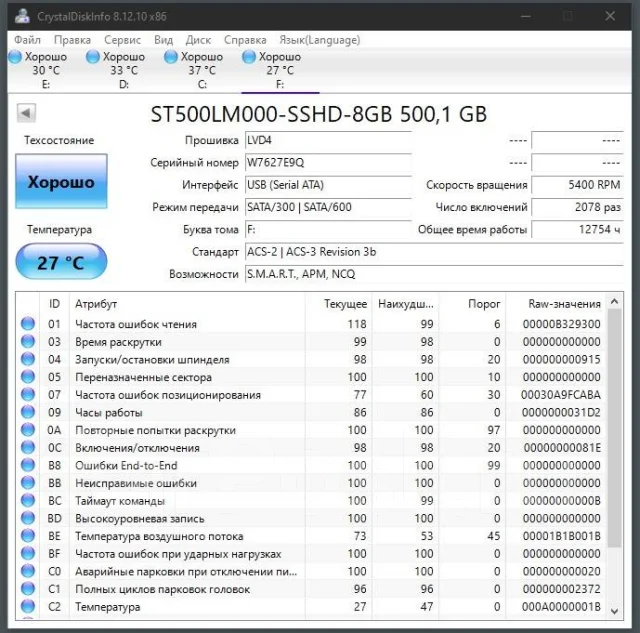
Task: Click status icon for attribute BE
Action: [28, 536]
